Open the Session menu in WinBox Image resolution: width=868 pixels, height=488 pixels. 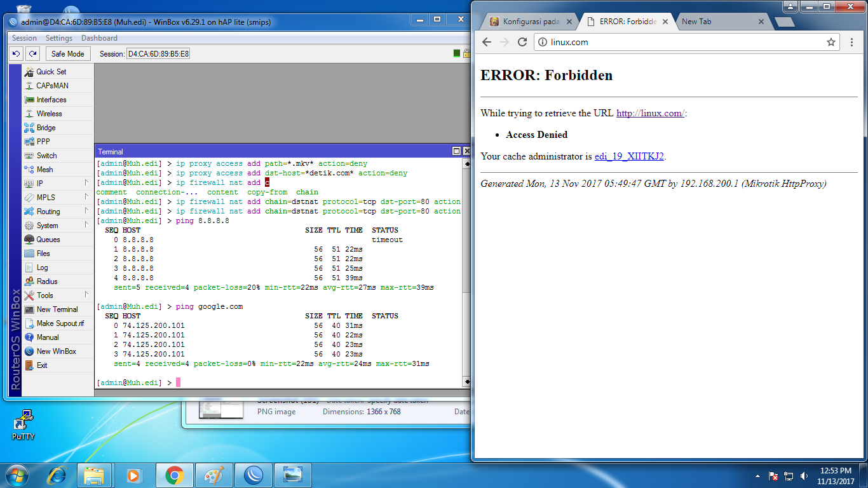pyautogui.click(x=25, y=38)
